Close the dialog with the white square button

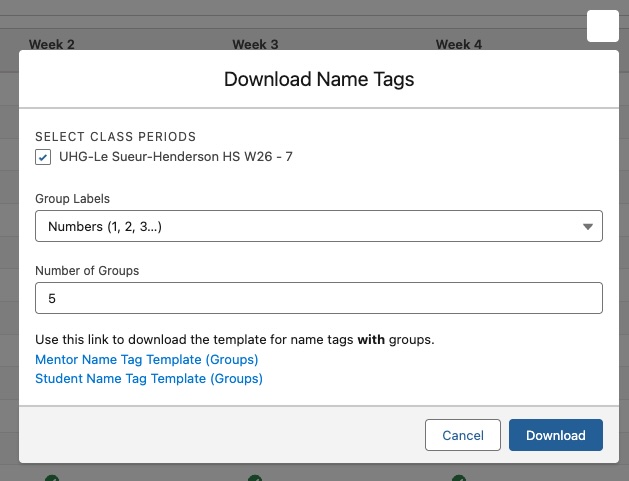pos(603,26)
